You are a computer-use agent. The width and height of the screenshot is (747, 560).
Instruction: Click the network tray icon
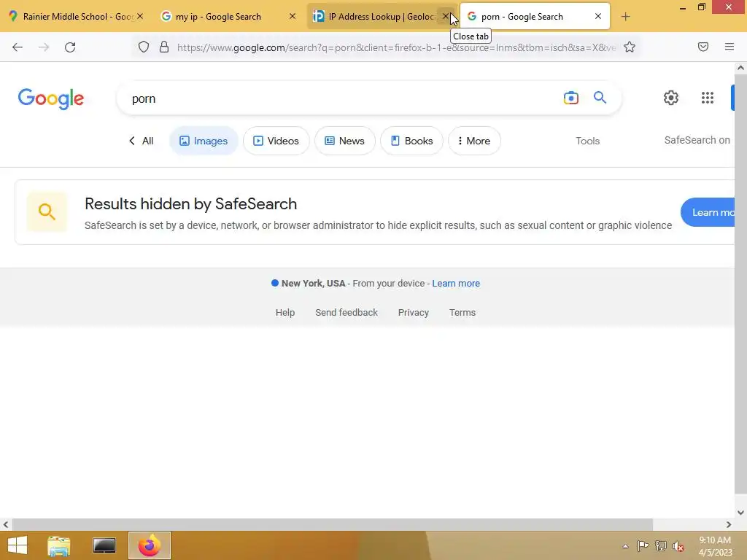(x=661, y=546)
